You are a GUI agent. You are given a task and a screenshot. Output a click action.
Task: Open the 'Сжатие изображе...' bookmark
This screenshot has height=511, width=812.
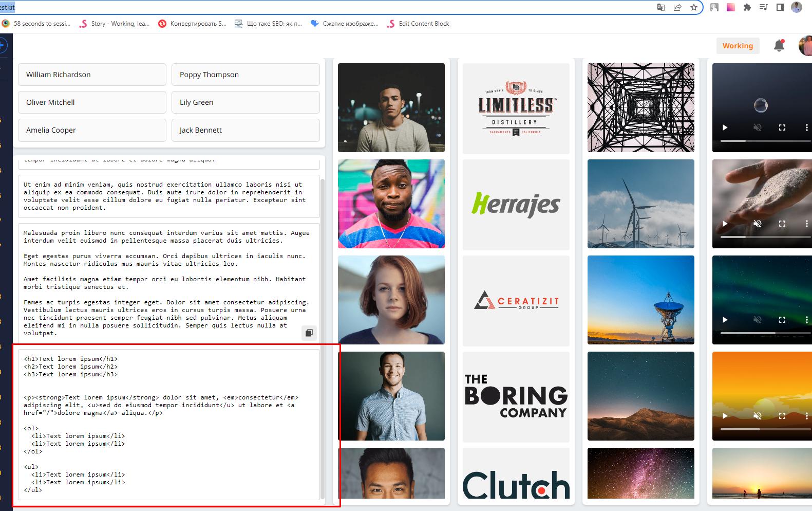(345, 24)
